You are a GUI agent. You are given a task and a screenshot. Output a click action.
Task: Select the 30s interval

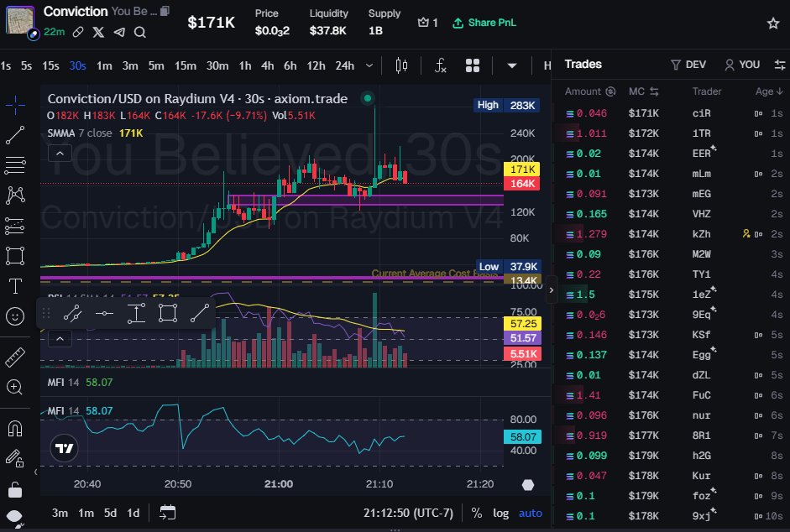pos(77,65)
